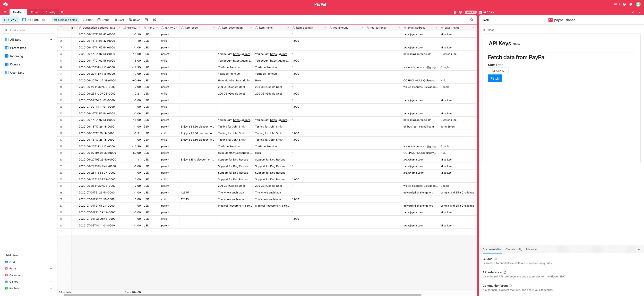Screen dimensions: 644x296
Task: Open the row height icon in toolbar
Action: click(146, 20)
